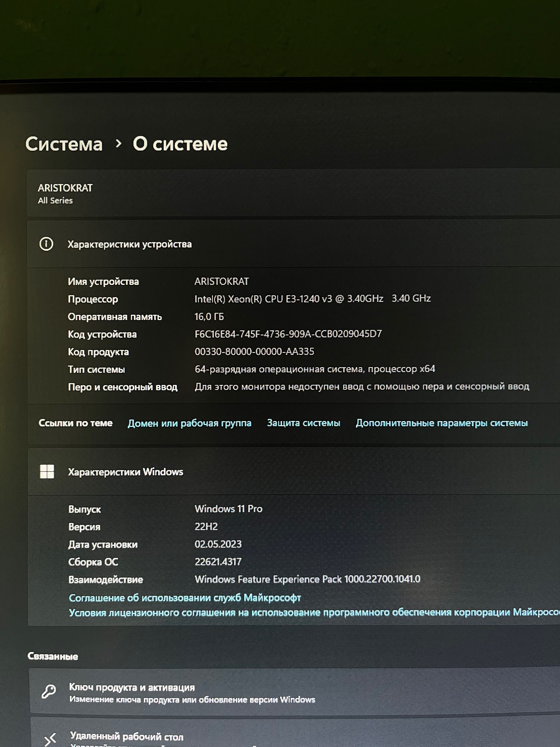This screenshot has width=560, height=747.
Task: Open Соглашение об использовании служб Майкрософт
Action: point(185,598)
